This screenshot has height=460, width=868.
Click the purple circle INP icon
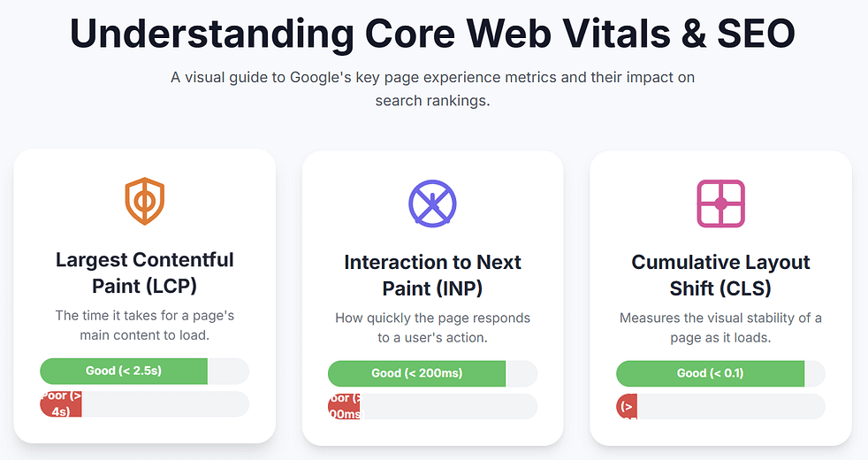432,203
